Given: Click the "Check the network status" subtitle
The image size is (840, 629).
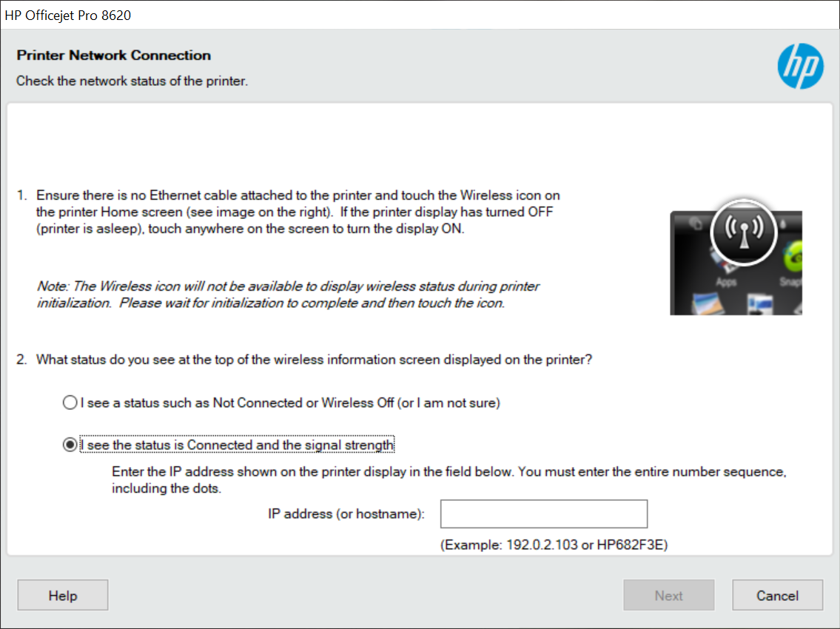Looking at the screenshot, I should point(132,81).
